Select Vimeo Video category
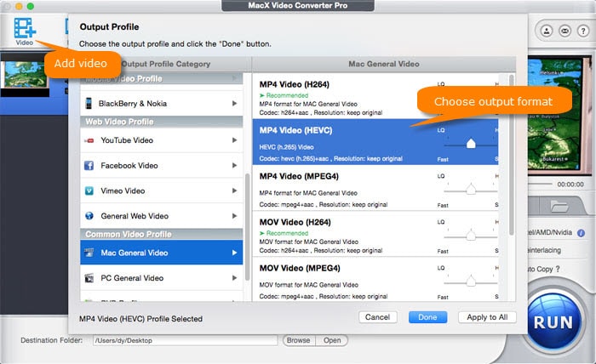Viewport: 596px width, 364px height. (x=162, y=191)
